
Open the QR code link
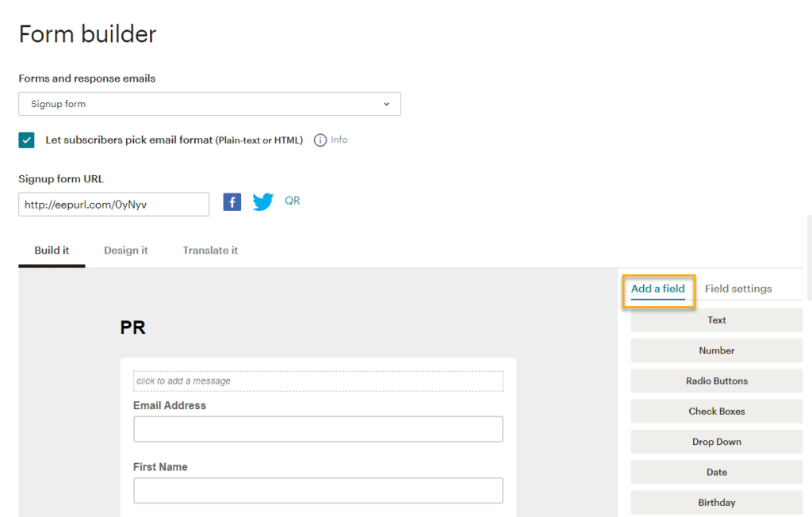click(x=292, y=201)
